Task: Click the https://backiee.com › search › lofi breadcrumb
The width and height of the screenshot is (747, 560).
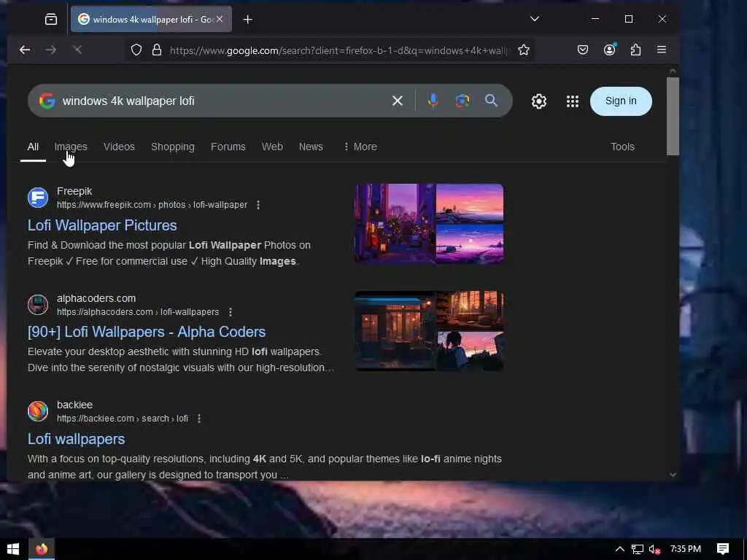Action: tap(123, 419)
